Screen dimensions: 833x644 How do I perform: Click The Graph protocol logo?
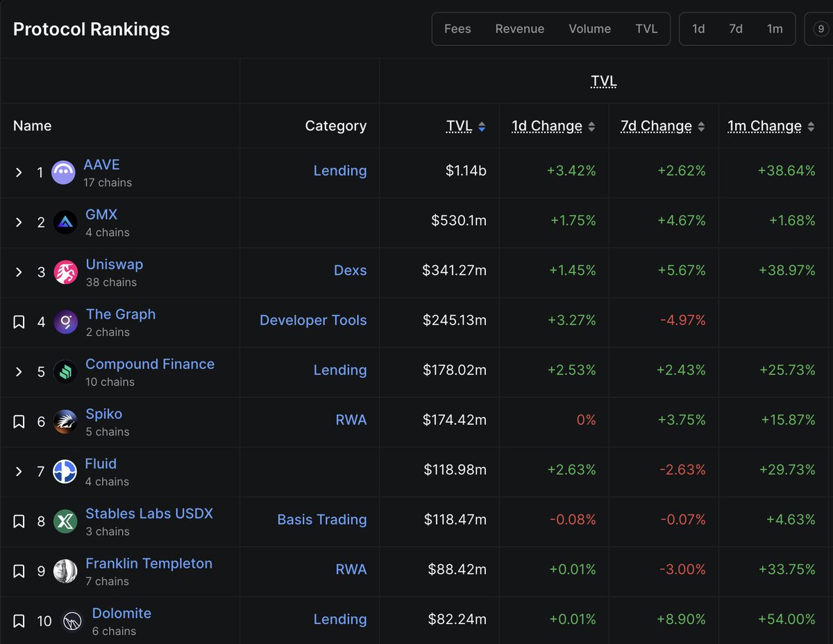65,322
